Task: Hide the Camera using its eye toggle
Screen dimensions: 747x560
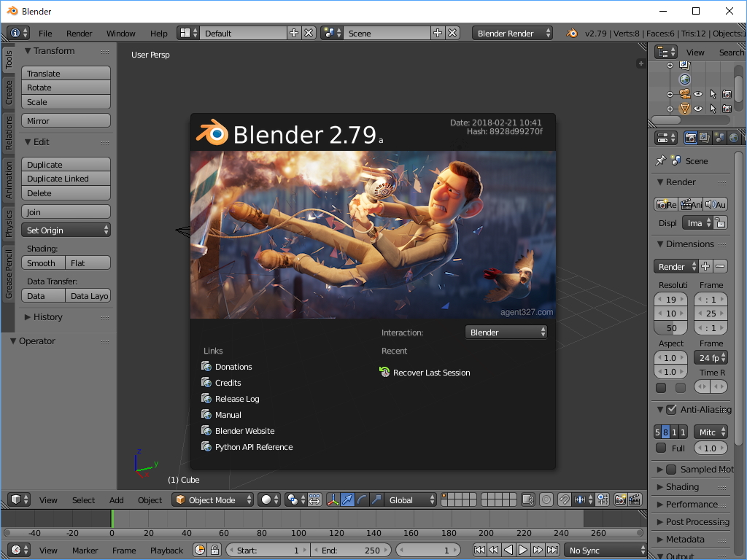Action: click(x=698, y=94)
